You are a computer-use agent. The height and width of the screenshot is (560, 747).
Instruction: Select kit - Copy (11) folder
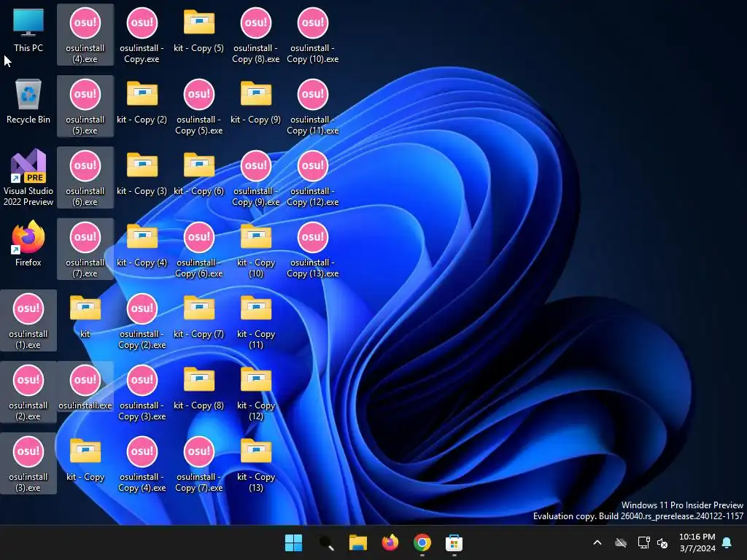click(256, 321)
